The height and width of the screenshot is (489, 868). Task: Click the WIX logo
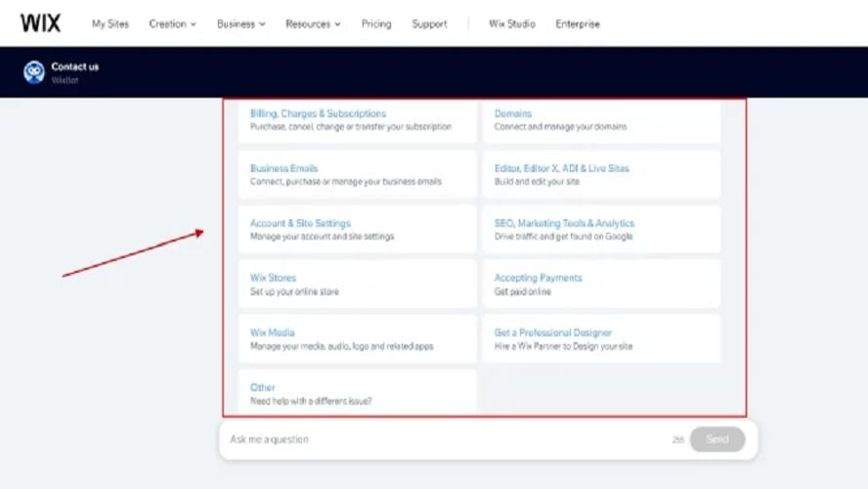tap(40, 23)
